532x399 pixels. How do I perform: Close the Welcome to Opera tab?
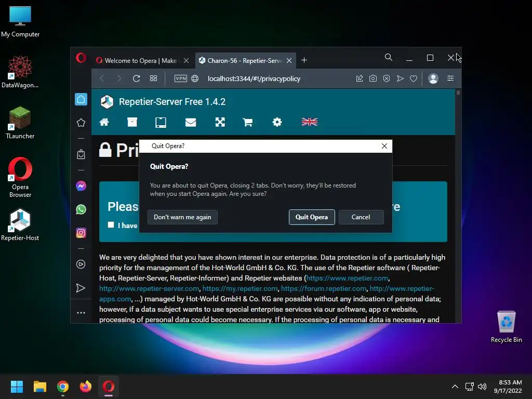pyautogui.click(x=187, y=61)
